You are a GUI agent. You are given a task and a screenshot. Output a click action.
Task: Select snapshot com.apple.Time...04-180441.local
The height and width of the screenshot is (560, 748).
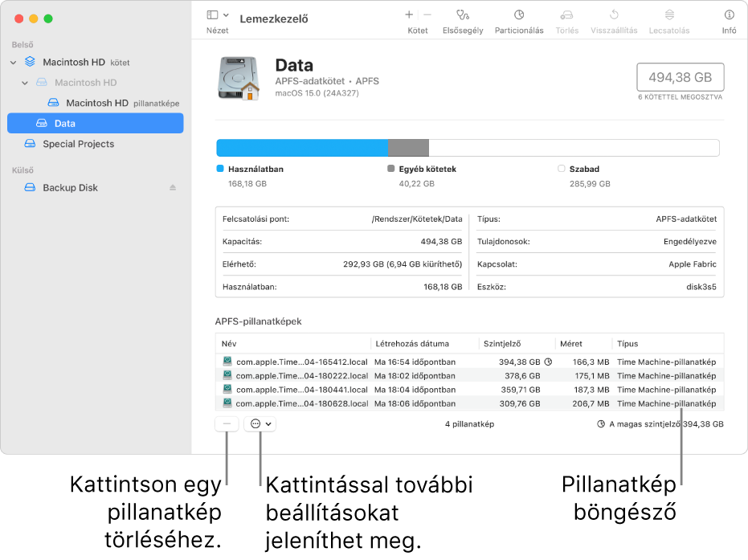(x=469, y=389)
